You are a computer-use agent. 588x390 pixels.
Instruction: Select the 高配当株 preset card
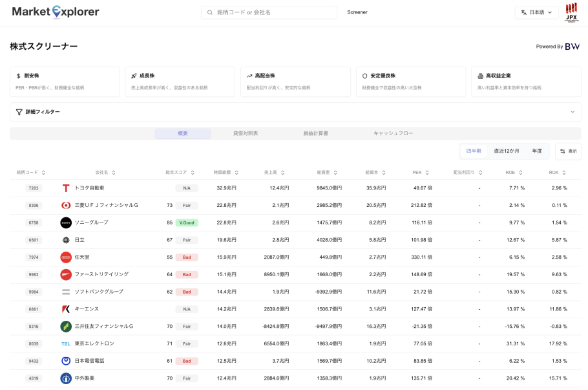pyautogui.click(x=295, y=81)
